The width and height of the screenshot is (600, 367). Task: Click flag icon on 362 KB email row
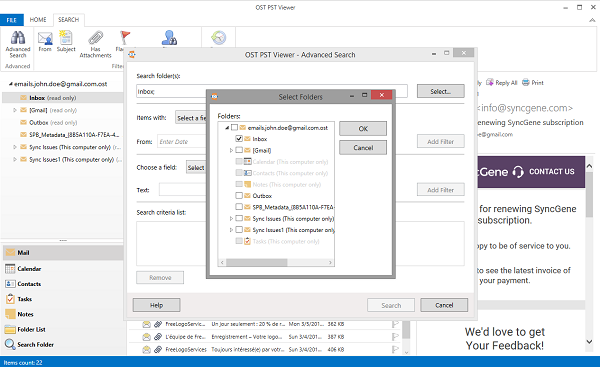coord(395,324)
